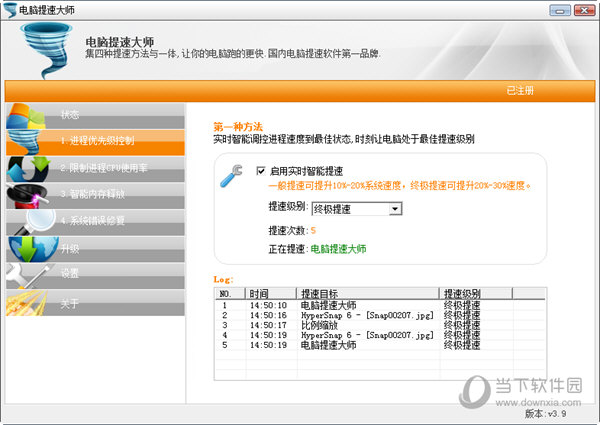Open 3. 智能内存释放 section
Screen dimensions: 600x425
(95, 195)
